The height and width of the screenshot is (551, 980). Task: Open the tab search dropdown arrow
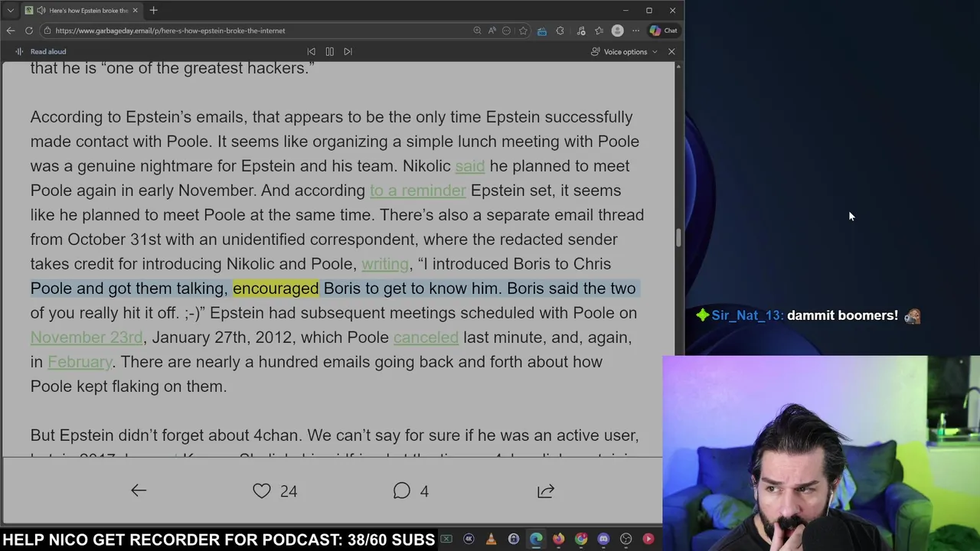coord(10,11)
